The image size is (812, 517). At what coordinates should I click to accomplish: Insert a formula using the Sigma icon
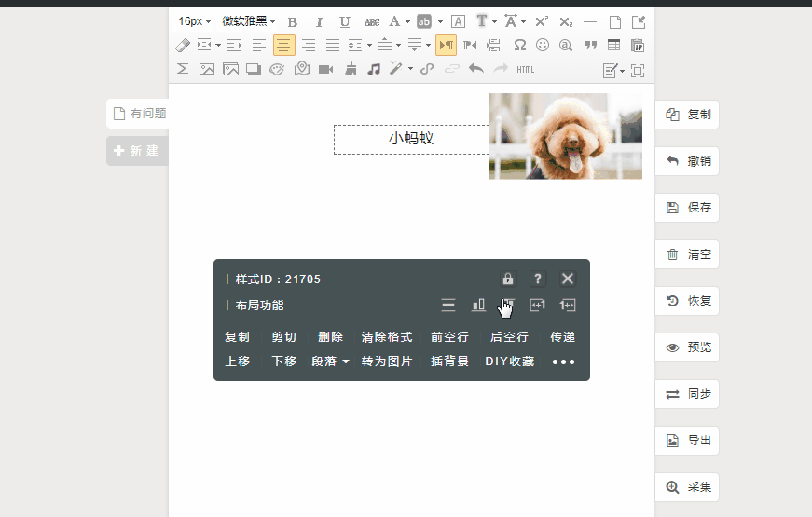click(x=183, y=69)
